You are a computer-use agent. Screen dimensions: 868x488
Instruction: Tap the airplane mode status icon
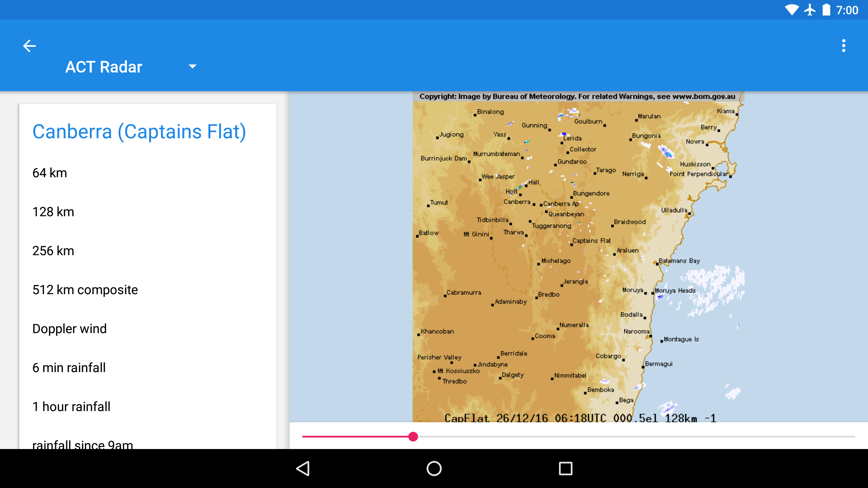click(x=810, y=10)
